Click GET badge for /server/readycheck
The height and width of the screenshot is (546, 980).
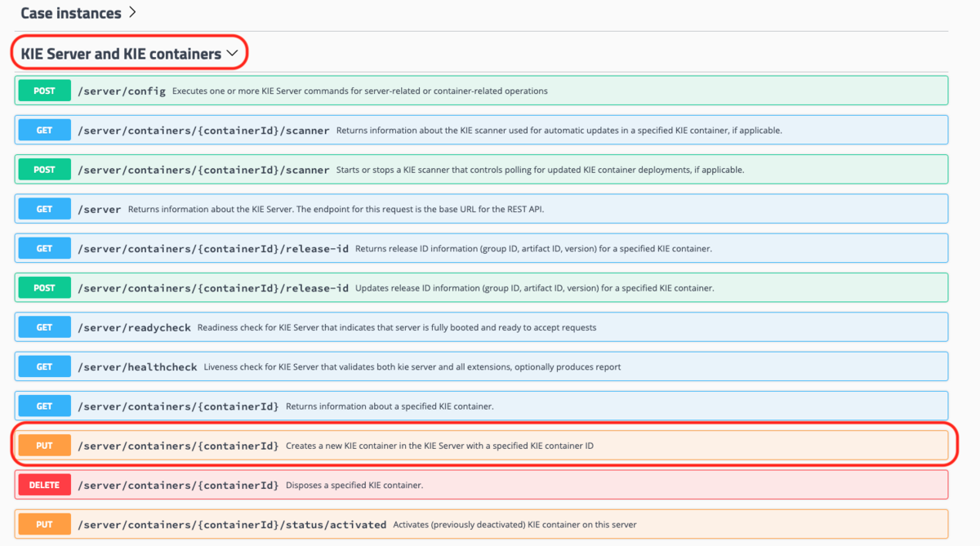coord(44,327)
